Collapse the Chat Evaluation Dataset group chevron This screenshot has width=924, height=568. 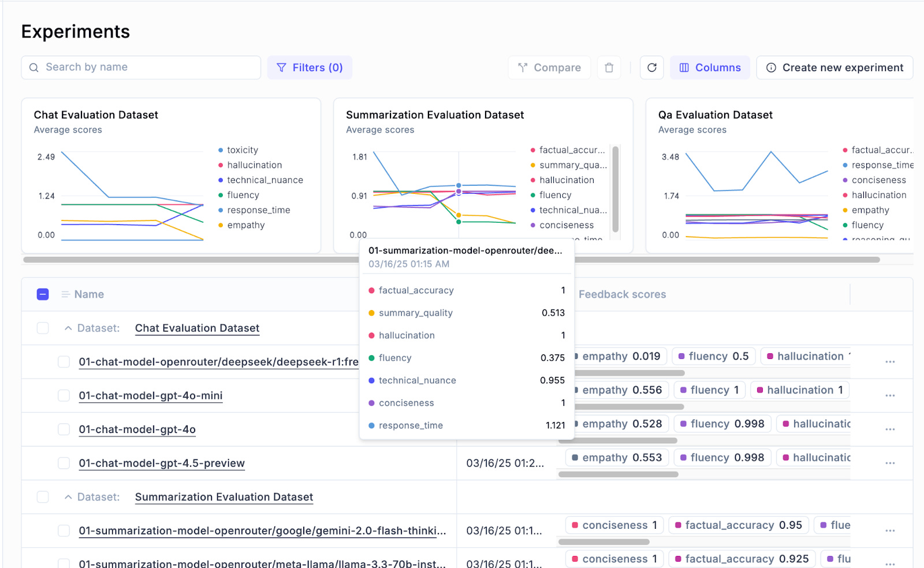(68, 328)
